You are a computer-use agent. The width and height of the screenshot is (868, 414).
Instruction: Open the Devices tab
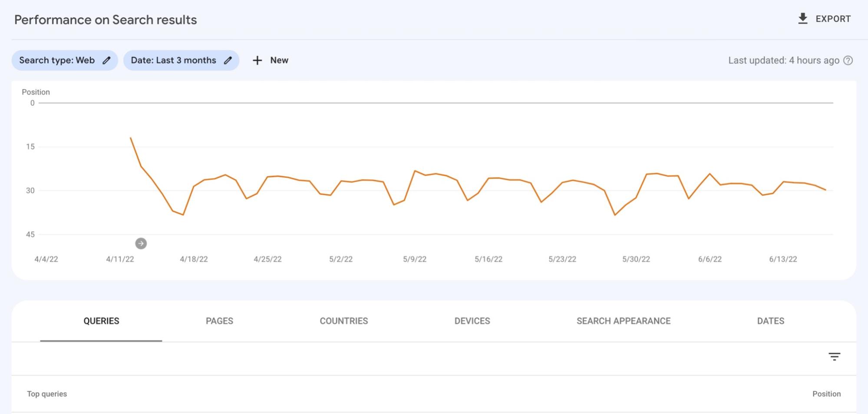472,321
